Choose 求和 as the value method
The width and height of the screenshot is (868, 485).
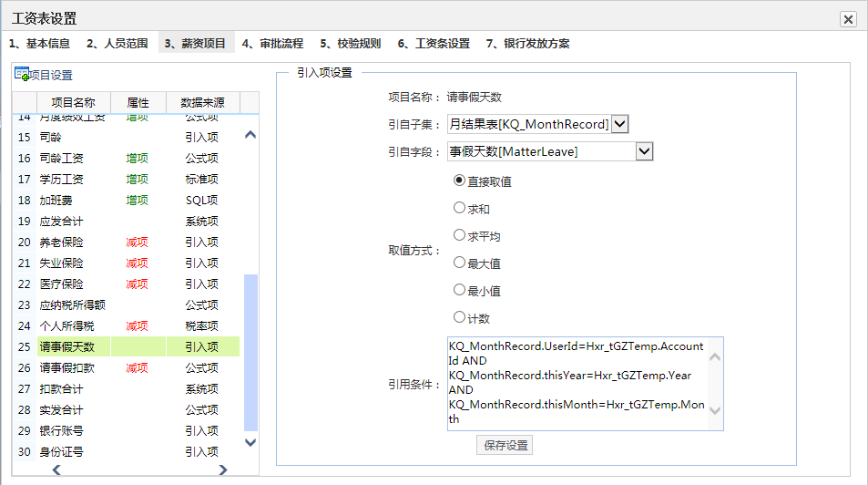coord(460,208)
